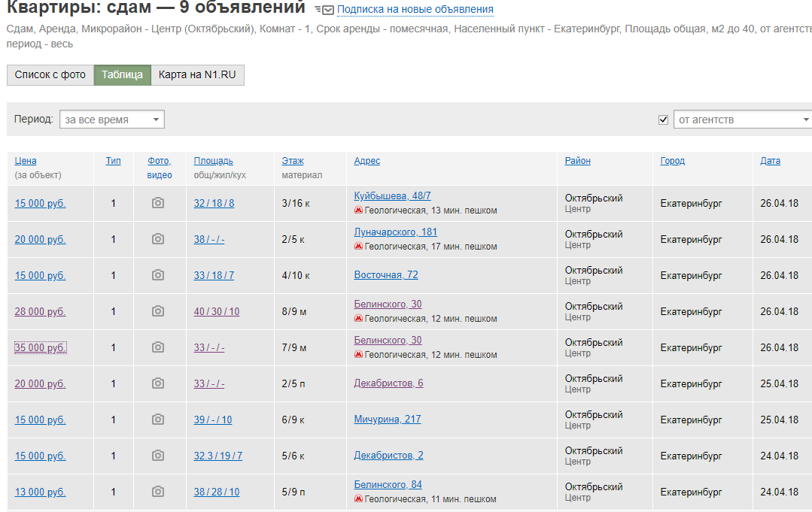Click camera icon in Восточная, 72 row
Screen dimensions: 812x512
point(157,275)
